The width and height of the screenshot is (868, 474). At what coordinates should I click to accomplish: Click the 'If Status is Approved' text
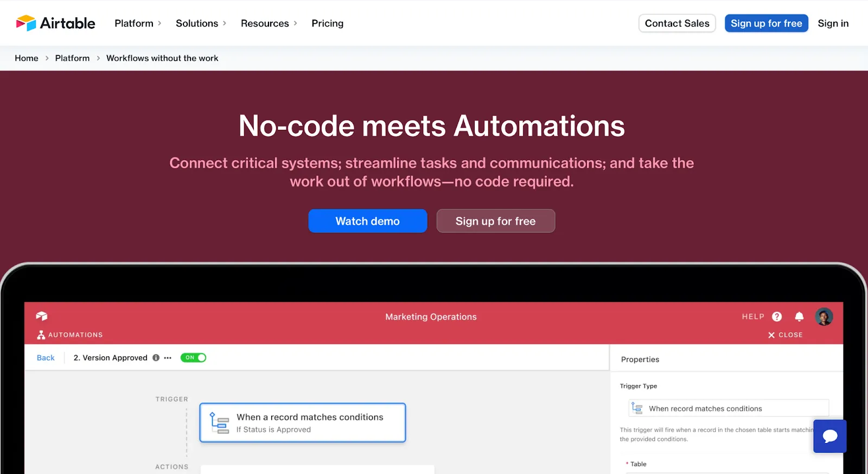(x=273, y=429)
